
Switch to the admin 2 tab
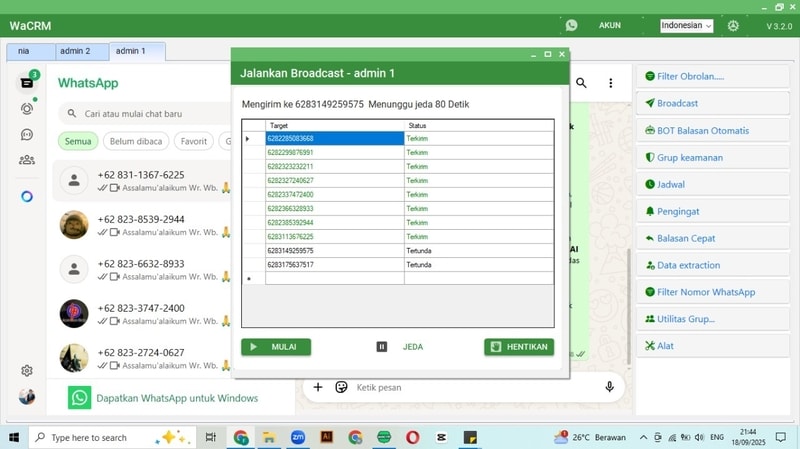pos(82,52)
